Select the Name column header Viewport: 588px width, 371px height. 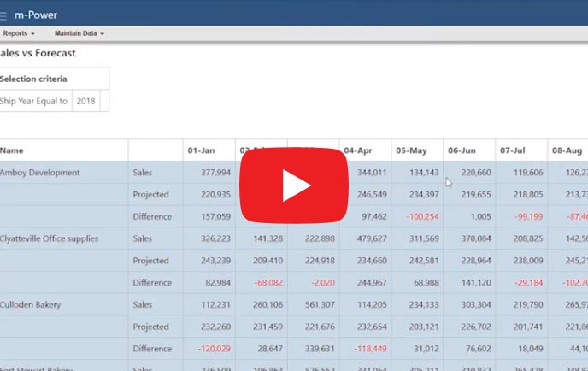12,150
